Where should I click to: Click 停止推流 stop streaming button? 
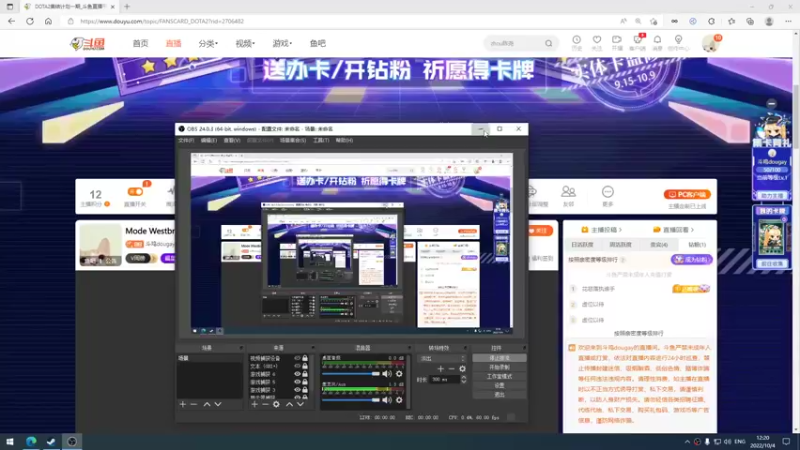click(499, 358)
